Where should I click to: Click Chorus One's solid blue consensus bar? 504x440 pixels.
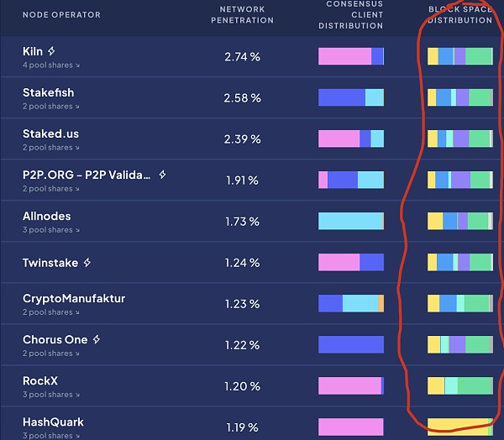[351, 344]
